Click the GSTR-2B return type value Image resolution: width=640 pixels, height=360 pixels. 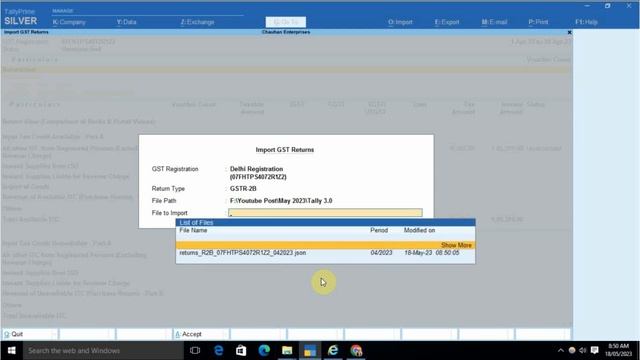243,189
